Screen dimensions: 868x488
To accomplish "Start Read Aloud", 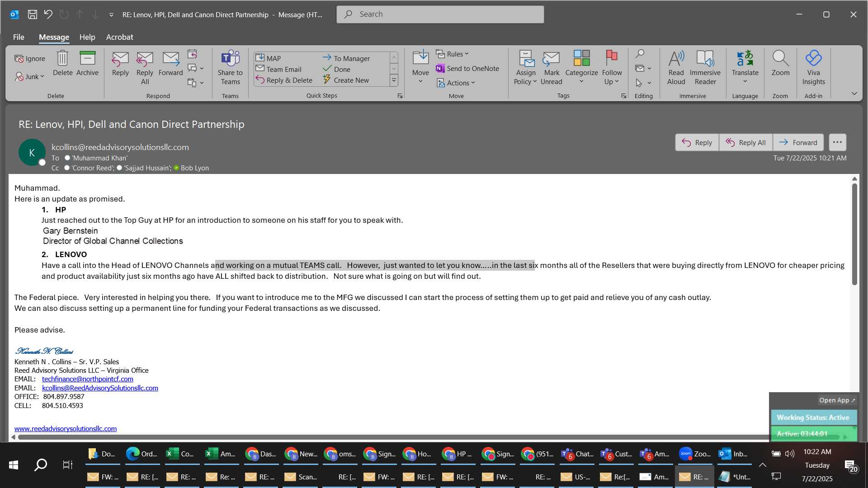I will tap(676, 68).
